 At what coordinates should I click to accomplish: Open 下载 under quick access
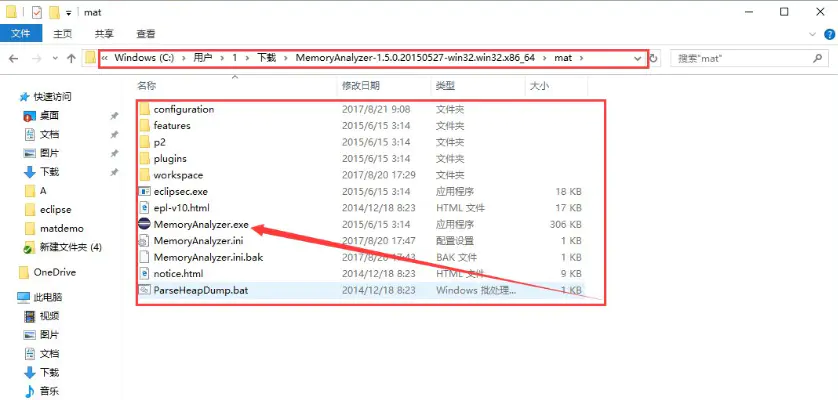pos(49,172)
